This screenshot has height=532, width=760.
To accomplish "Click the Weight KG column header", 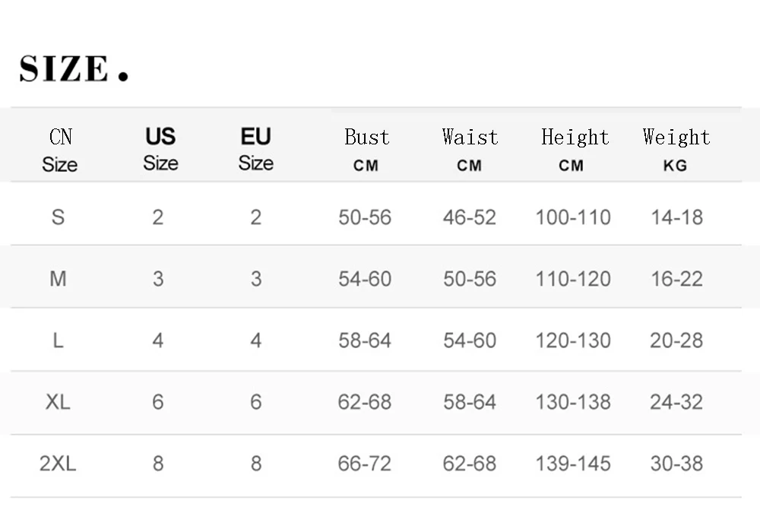I will pos(676,150).
